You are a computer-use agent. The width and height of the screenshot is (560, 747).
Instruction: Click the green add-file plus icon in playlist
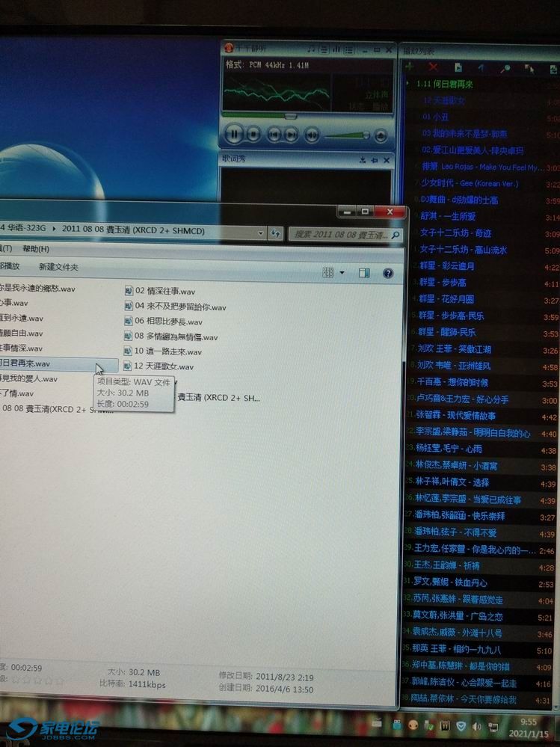pyautogui.click(x=409, y=67)
